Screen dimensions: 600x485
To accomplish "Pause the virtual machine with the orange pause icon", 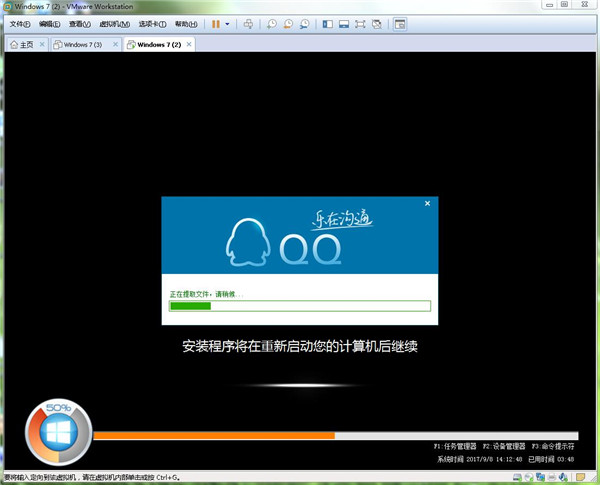I will click(x=216, y=24).
